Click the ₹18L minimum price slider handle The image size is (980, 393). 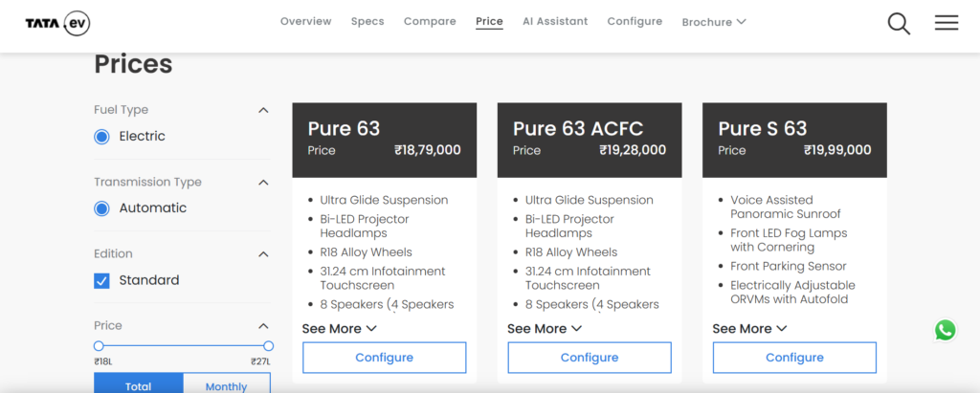click(x=99, y=346)
